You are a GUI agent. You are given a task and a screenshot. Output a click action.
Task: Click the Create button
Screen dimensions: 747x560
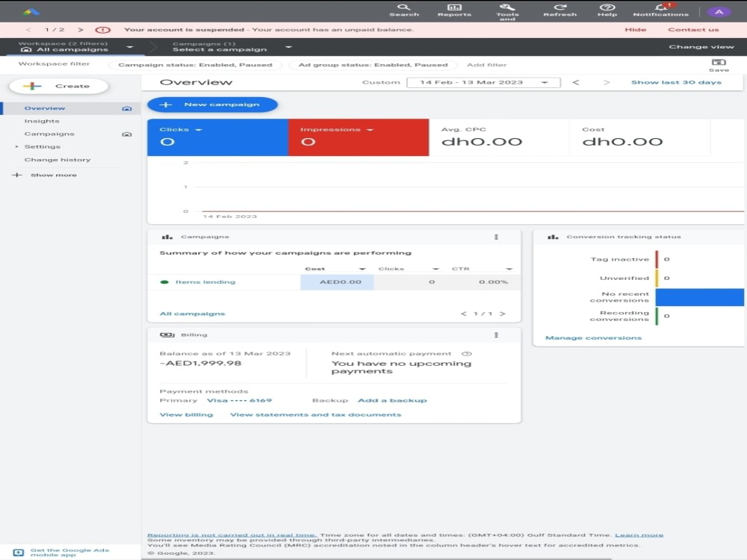tap(58, 86)
